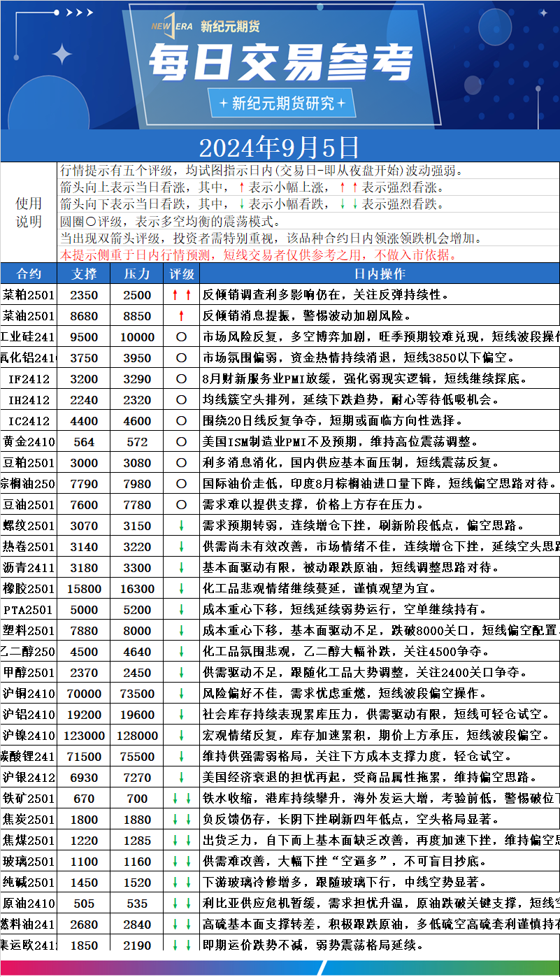Click the circle rating in the 黄金2410 row

pos(181,442)
